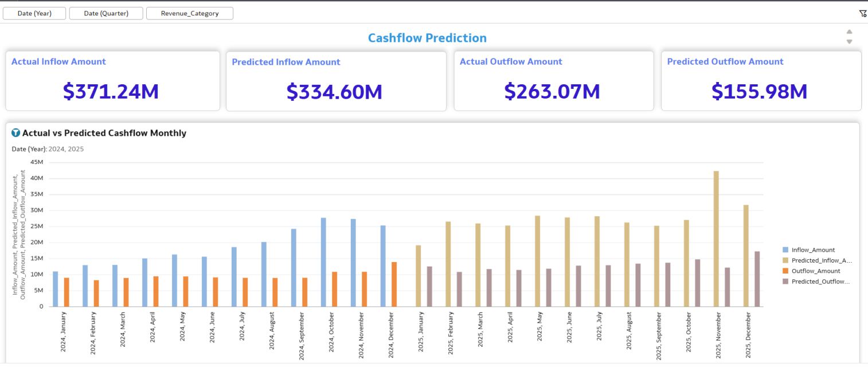The width and height of the screenshot is (868, 367).
Task: Click the 2024 December outflow bar
Action: point(394,284)
